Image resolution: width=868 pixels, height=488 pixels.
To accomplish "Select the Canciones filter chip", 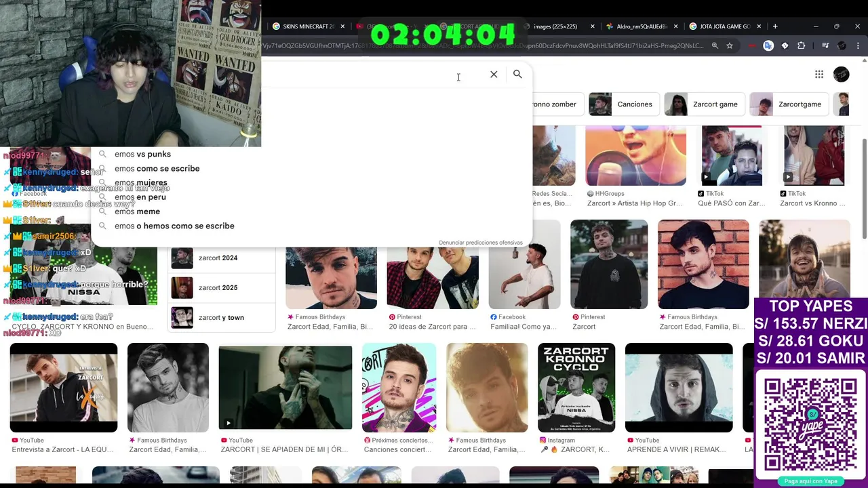I will pos(623,104).
